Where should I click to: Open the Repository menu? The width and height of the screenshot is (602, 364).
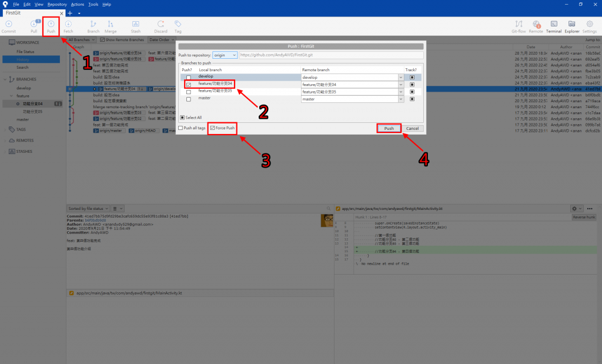click(x=57, y=4)
